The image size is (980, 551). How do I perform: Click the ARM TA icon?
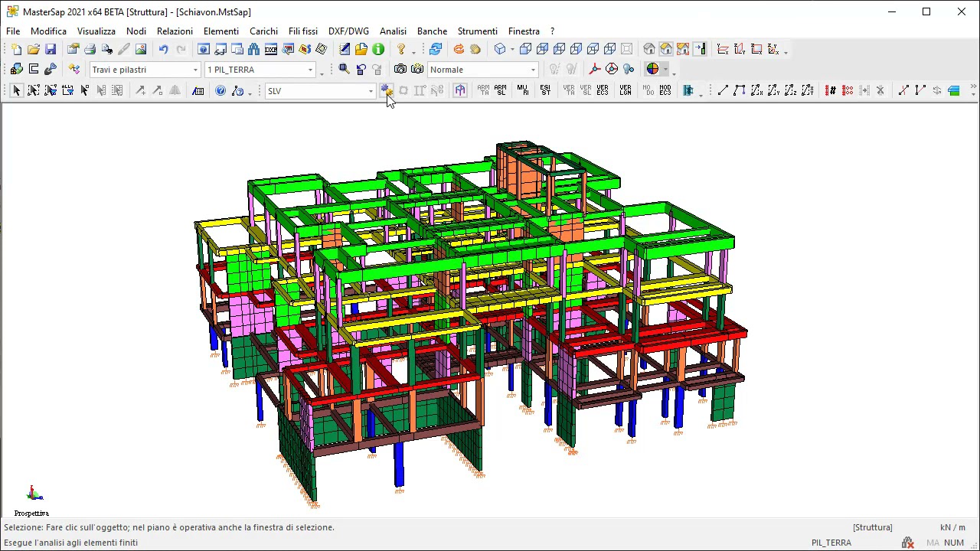tap(483, 90)
